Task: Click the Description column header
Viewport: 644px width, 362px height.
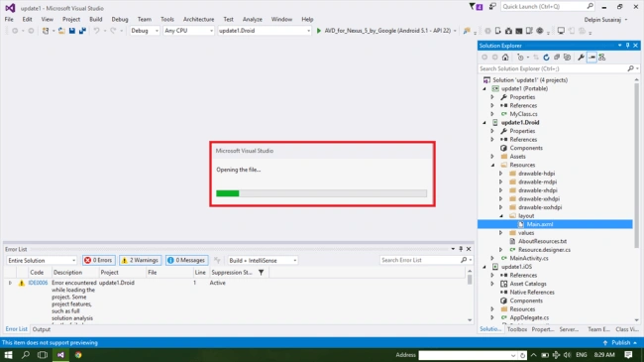Action: coord(67,273)
